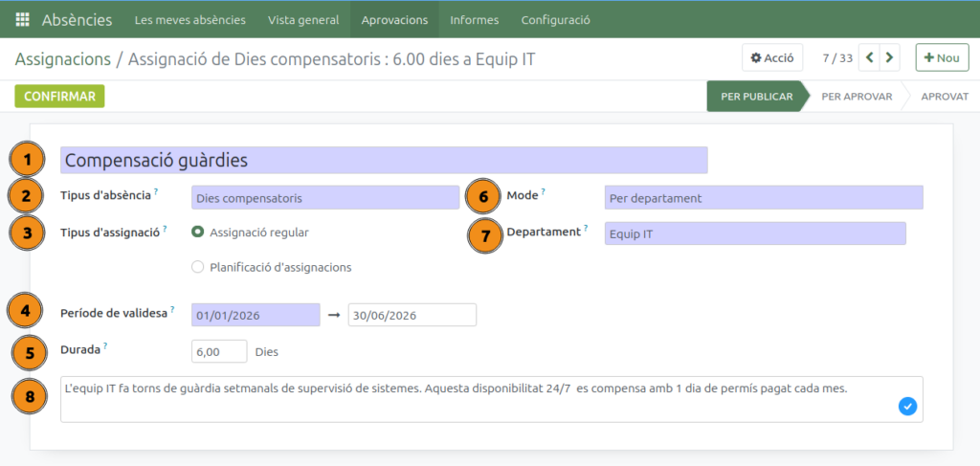
Task: Click help tooltip next to Mode label
Action: (x=543, y=192)
